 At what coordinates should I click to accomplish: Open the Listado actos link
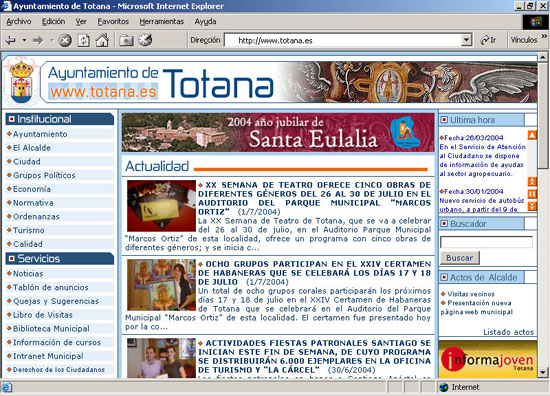coord(509,332)
